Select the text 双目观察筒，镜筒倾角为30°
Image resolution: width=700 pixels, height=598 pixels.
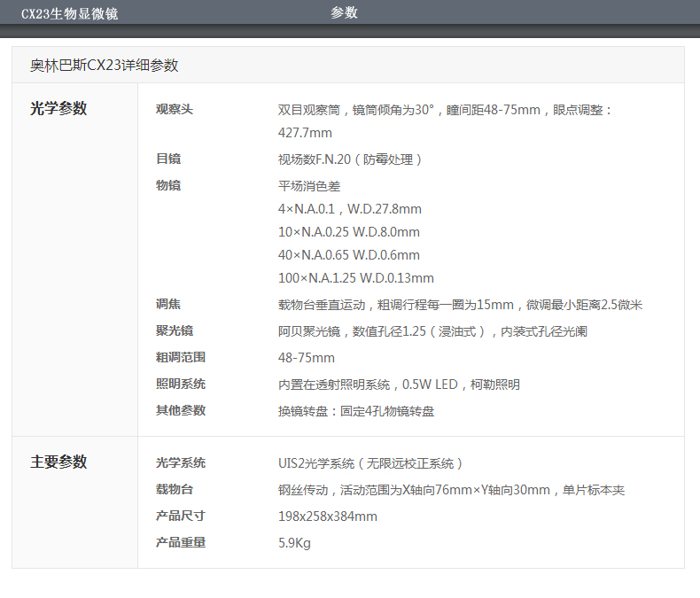pyautogui.click(x=356, y=110)
